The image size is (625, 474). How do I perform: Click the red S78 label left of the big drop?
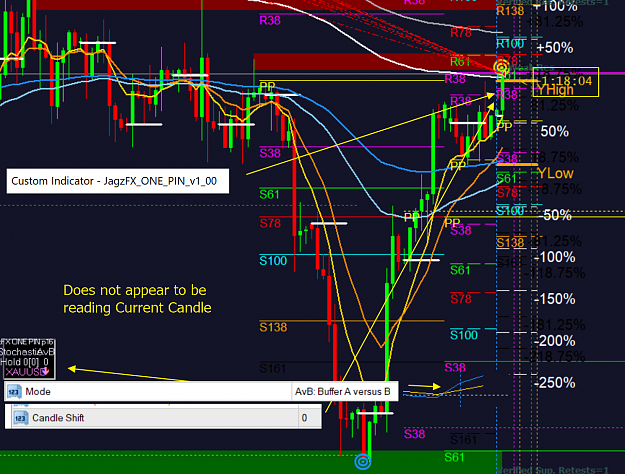[270, 223]
